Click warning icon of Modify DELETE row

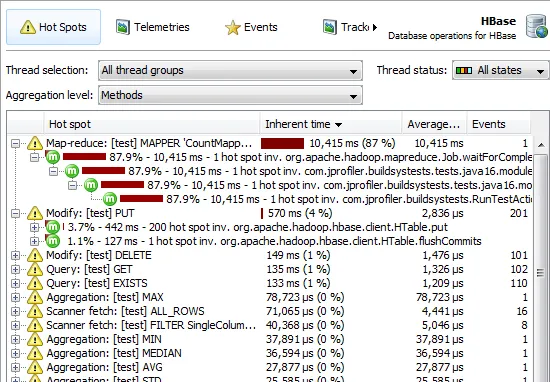[x=35, y=255]
